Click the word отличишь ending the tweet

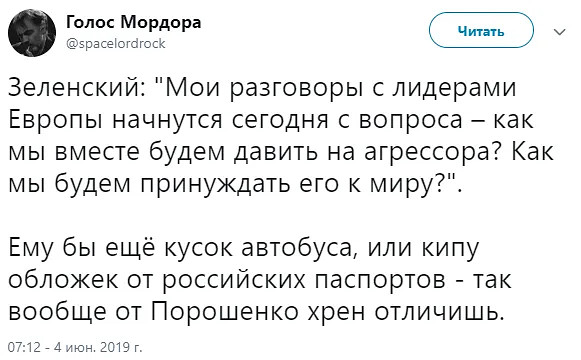pyautogui.click(x=439, y=312)
